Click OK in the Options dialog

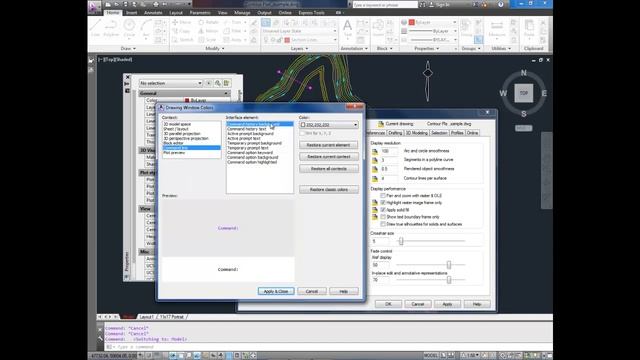point(388,304)
